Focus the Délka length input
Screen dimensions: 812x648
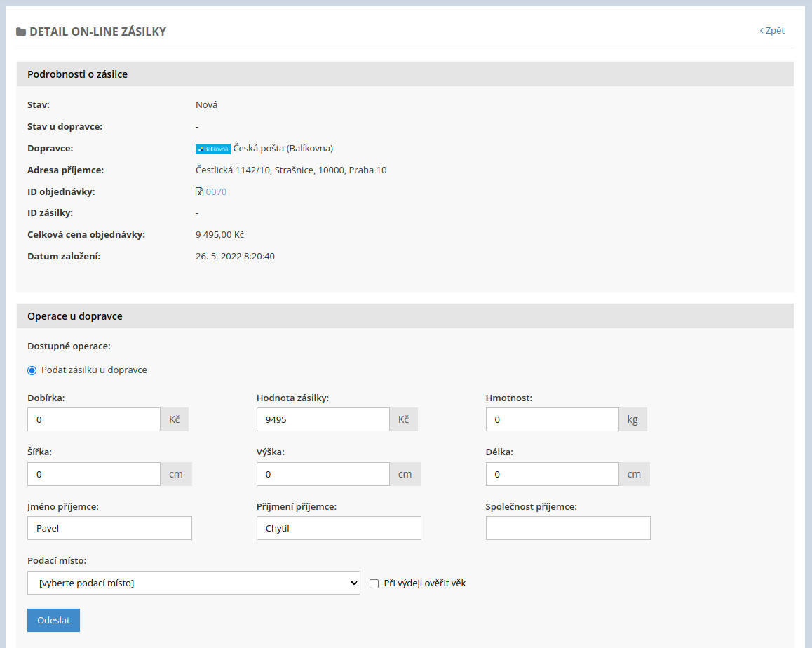pos(552,474)
